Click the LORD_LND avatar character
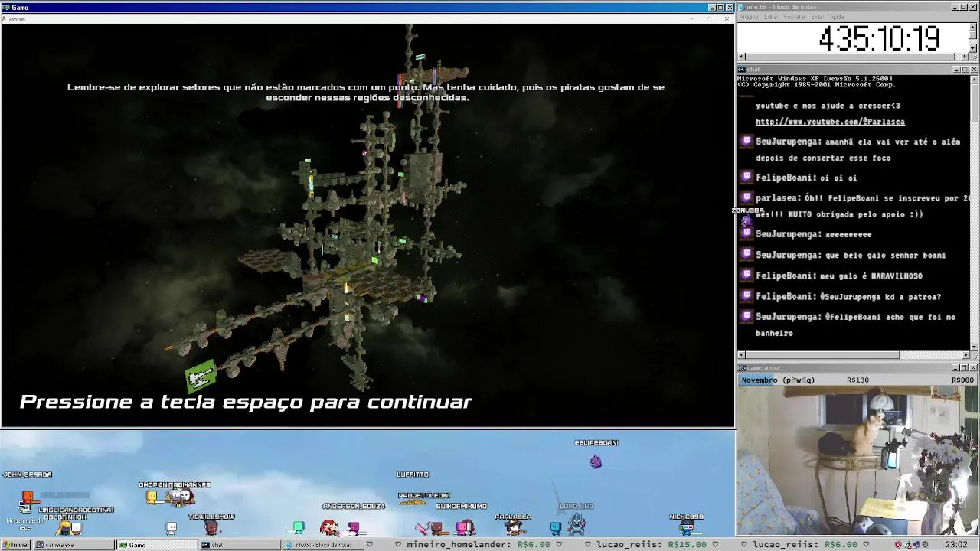Viewport: 980px width, 551px height. point(576,523)
